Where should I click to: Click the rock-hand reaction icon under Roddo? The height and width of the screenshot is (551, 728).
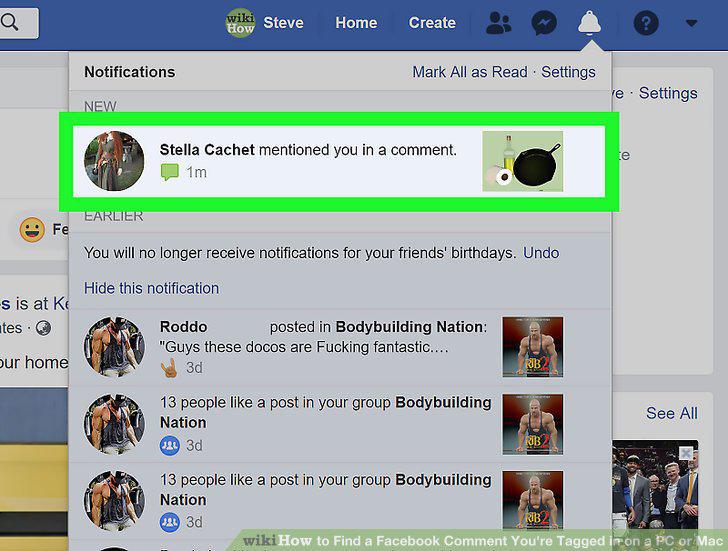pos(169,368)
